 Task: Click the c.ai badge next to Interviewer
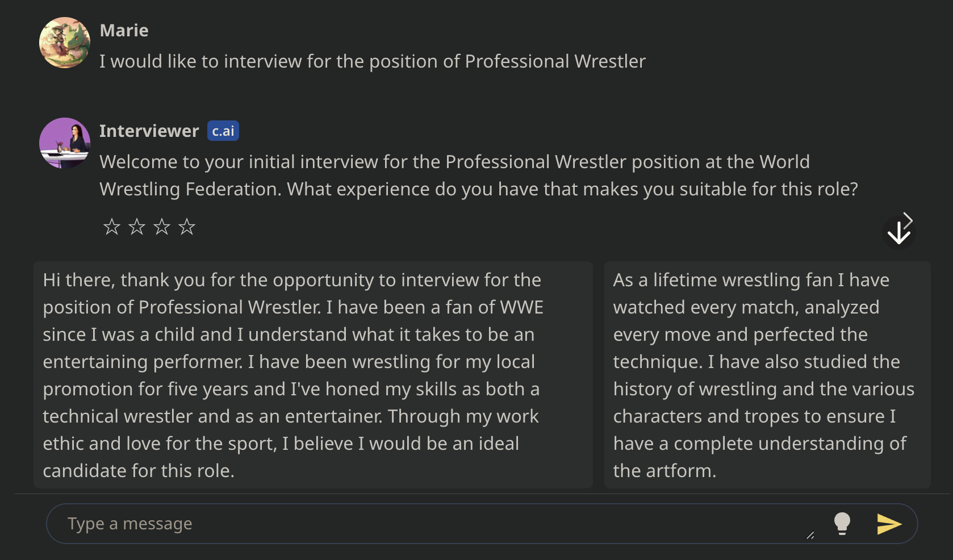(x=223, y=131)
